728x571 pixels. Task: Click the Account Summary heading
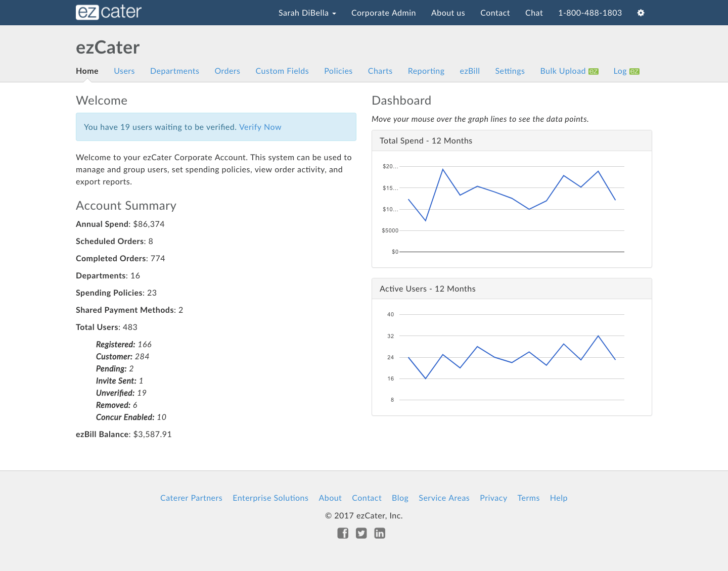126,206
